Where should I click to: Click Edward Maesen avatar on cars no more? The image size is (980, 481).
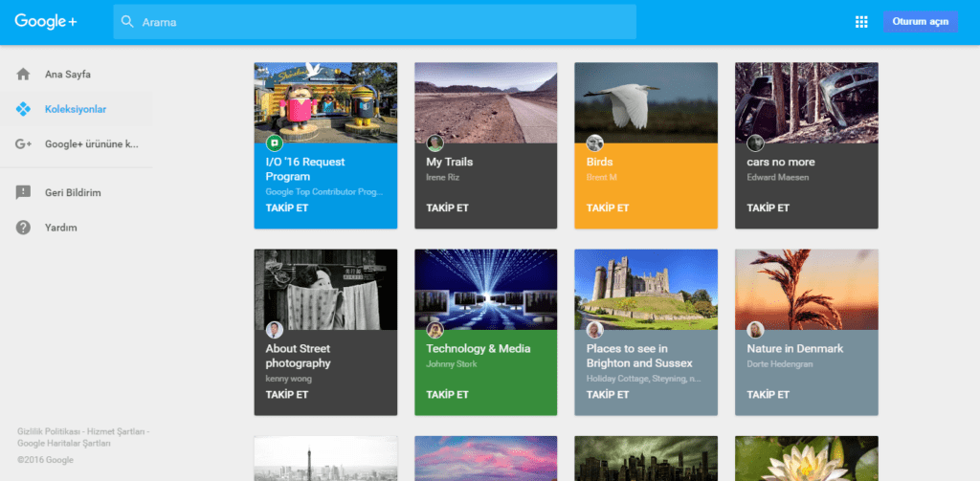click(x=756, y=143)
